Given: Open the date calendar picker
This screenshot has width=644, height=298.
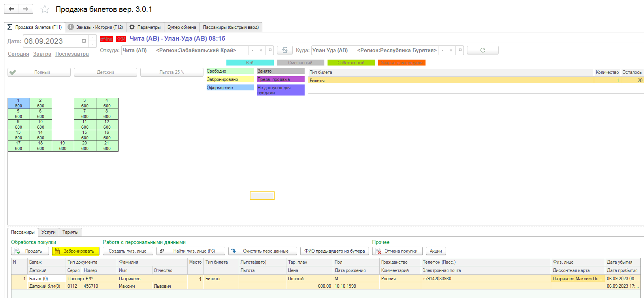Looking at the screenshot, I should point(84,41).
